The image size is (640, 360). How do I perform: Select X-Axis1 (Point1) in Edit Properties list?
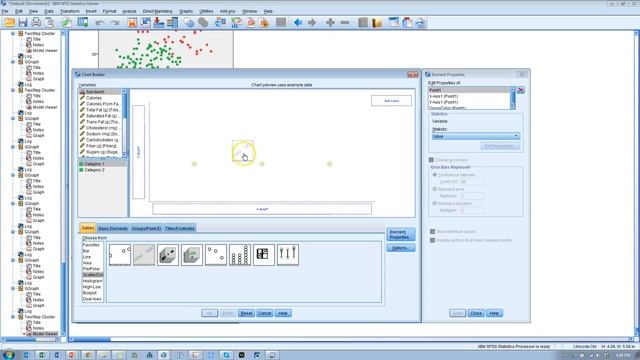[x=469, y=96]
